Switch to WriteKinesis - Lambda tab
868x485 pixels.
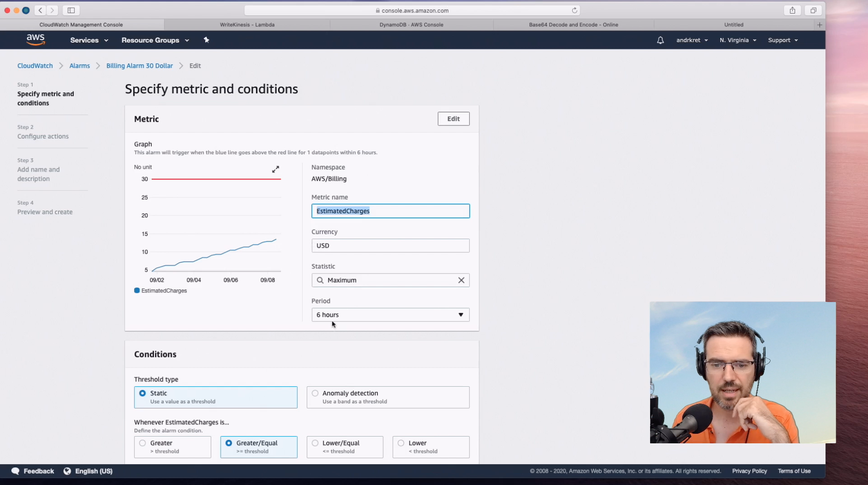[x=247, y=25]
